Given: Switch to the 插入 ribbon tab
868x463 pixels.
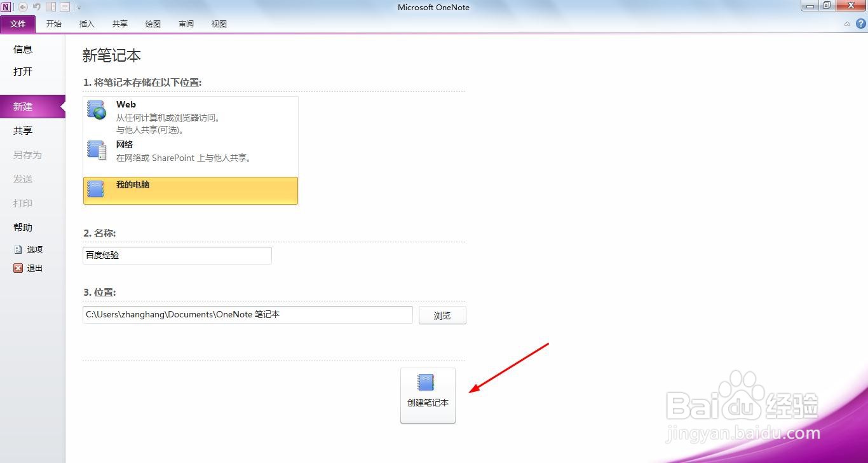Looking at the screenshot, I should point(87,24).
